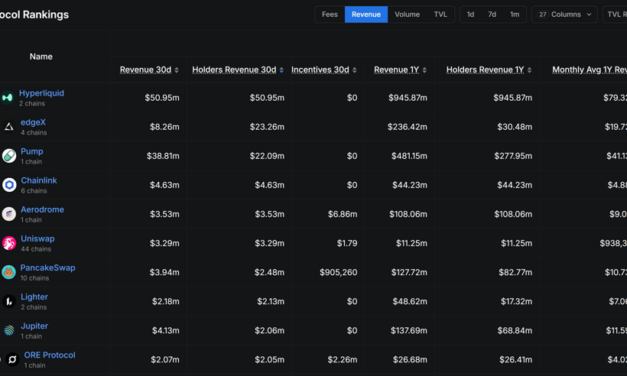Click the Lighter protocol logo icon
The image size is (627, 376).
tap(9, 301)
